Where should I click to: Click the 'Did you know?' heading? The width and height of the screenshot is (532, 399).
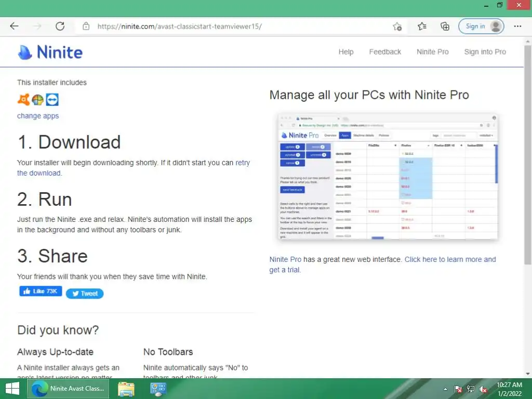pyautogui.click(x=58, y=330)
